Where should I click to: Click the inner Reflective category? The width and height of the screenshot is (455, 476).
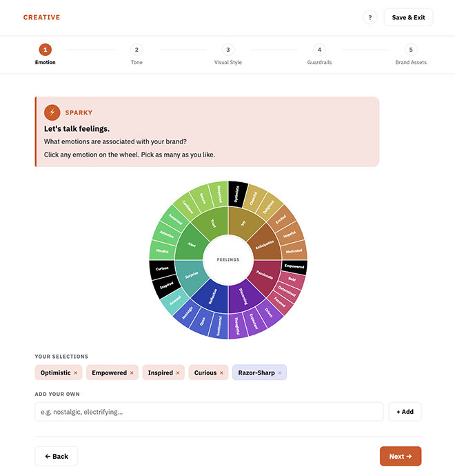pyautogui.click(x=212, y=296)
